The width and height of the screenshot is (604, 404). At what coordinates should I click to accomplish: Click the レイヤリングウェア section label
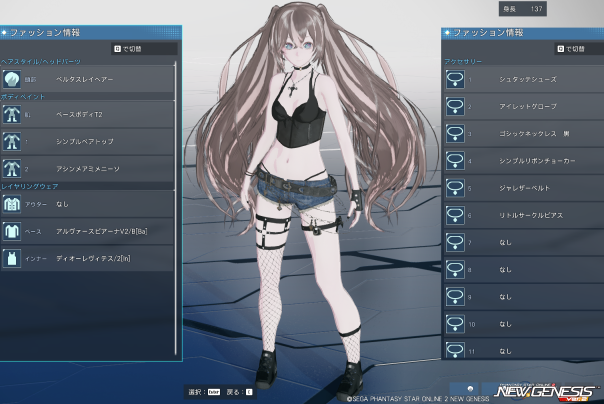click(30, 186)
